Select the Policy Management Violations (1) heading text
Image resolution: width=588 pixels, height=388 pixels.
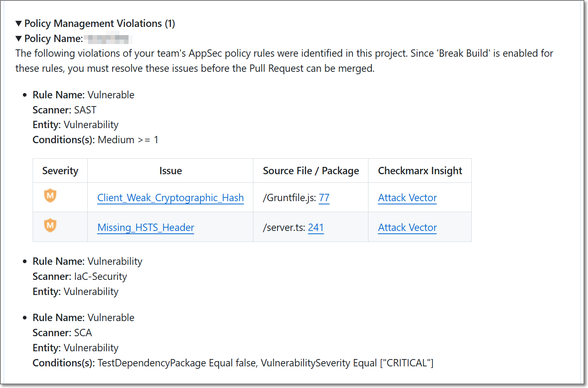[100, 24]
